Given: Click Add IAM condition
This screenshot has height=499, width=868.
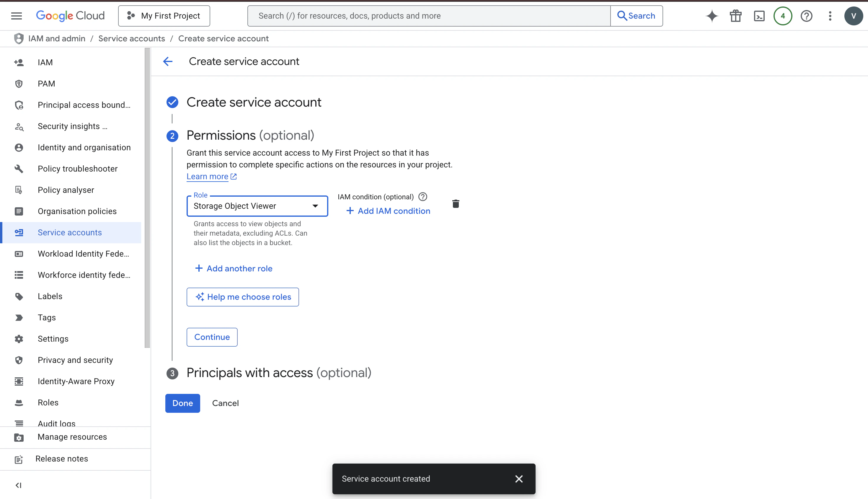Looking at the screenshot, I should tap(388, 211).
